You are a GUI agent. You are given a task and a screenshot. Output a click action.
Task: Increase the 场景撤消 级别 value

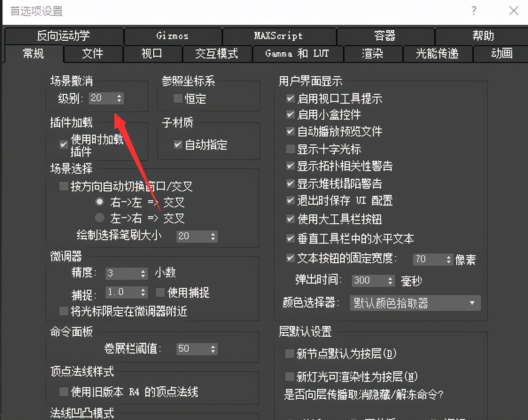pos(120,96)
